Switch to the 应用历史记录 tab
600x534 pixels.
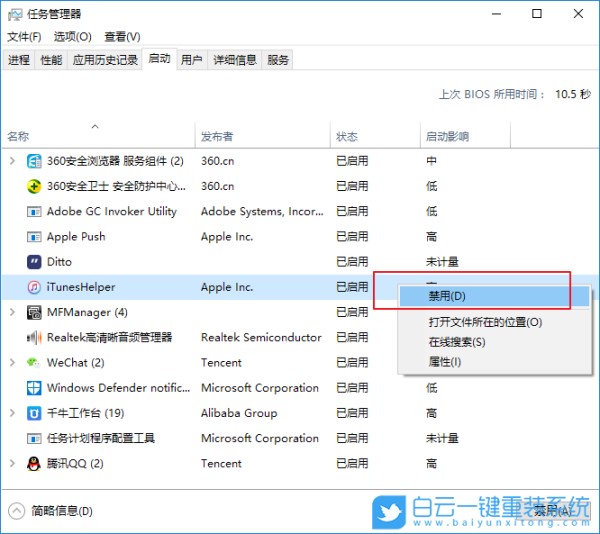click(x=105, y=60)
